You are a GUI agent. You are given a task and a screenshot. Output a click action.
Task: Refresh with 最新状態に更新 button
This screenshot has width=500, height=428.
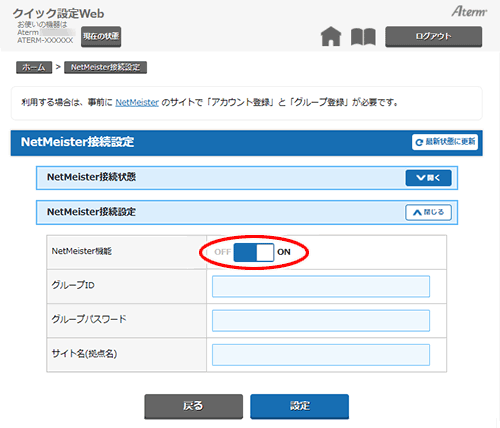445,142
